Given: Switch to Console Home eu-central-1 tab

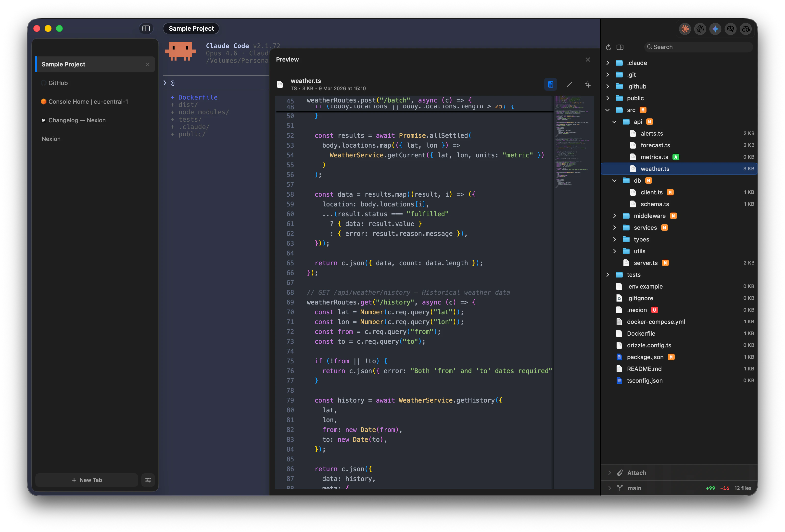Looking at the screenshot, I should tap(95, 102).
